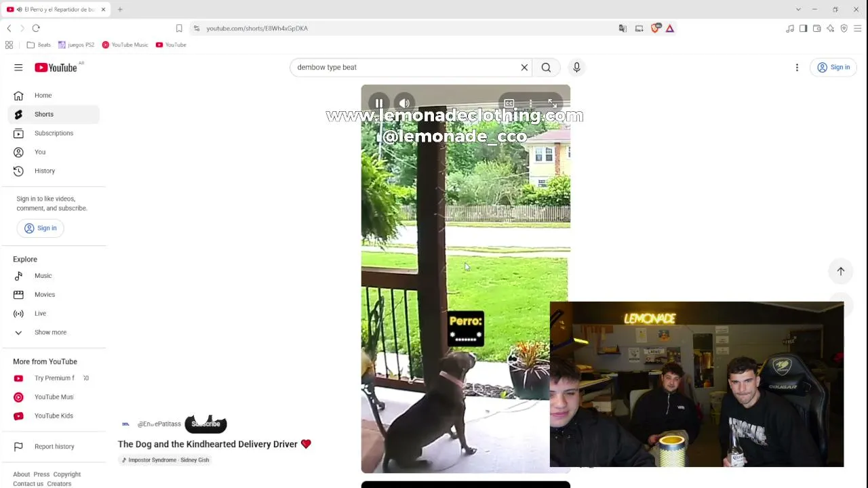Screen dimensions: 868x488
Task: Open the Beats bookmark folder
Action: pos(39,45)
